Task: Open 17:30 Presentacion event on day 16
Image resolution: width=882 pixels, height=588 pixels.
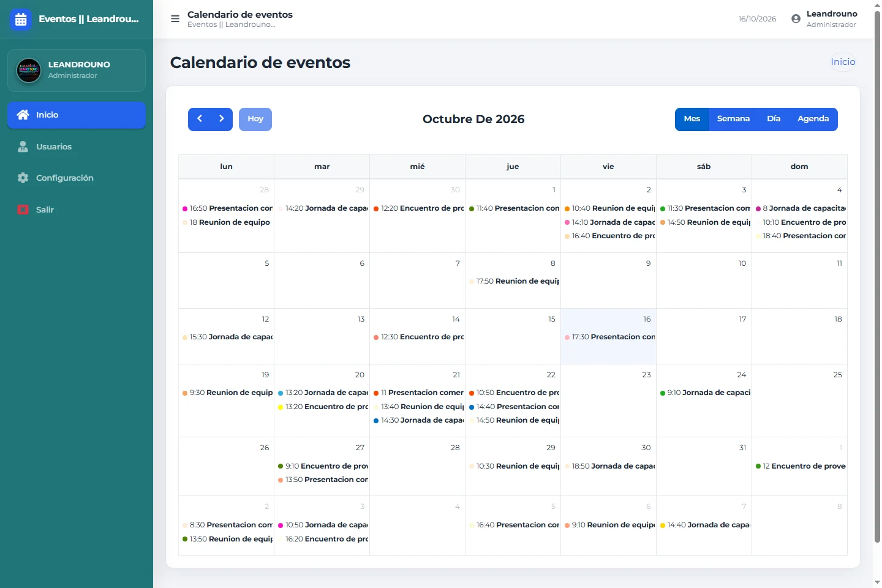Action: tap(609, 337)
